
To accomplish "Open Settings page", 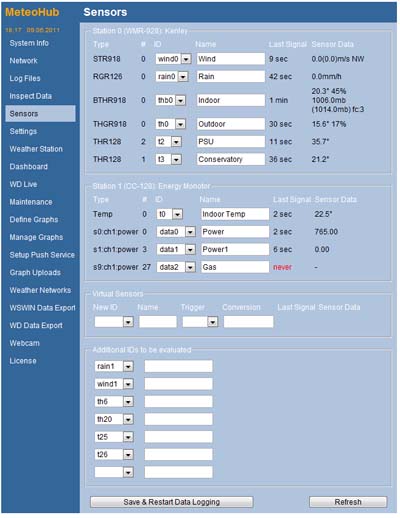I will (x=23, y=131).
